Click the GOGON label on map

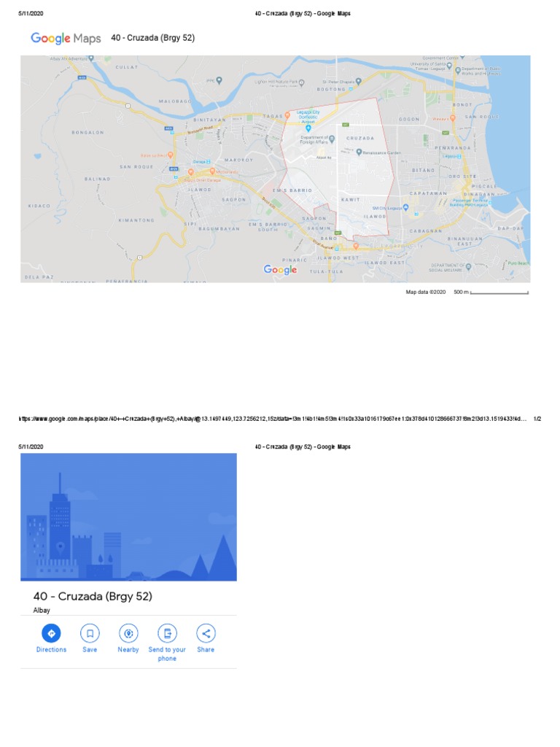pyautogui.click(x=409, y=119)
